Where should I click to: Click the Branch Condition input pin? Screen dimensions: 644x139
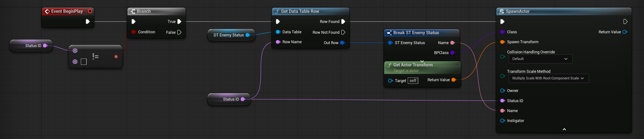(x=134, y=32)
